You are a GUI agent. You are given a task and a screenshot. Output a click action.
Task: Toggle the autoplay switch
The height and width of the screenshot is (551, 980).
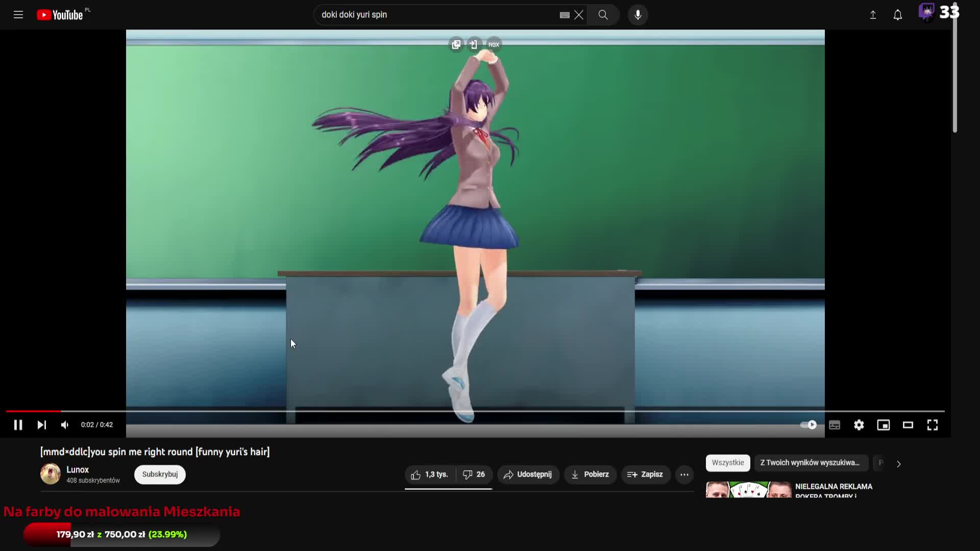pos(808,425)
